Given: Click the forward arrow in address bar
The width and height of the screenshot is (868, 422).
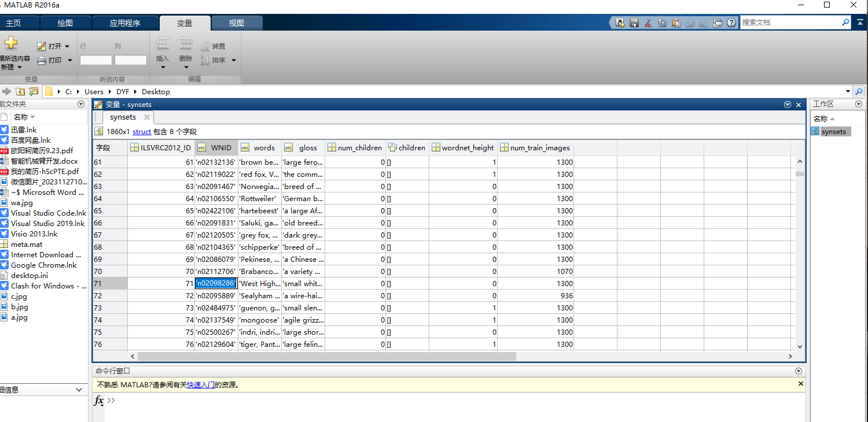Looking at the screenshot, I should tap(7, 91).
